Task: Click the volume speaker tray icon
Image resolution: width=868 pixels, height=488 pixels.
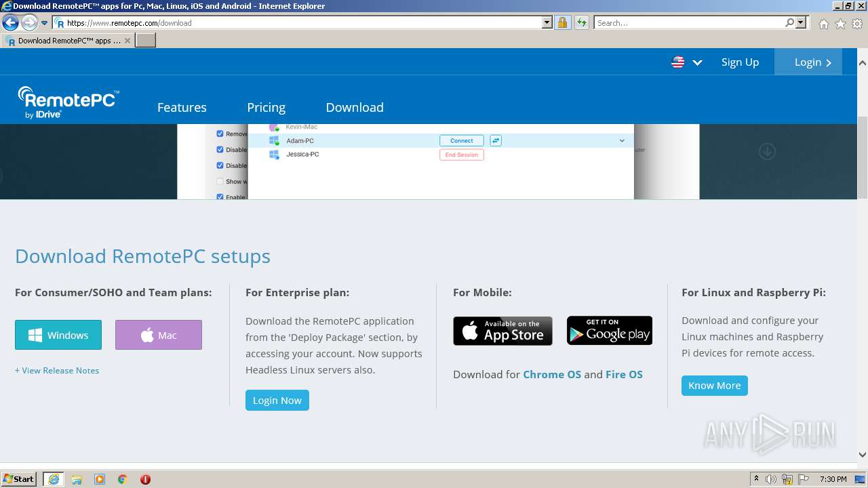Action: click(x=771, y=479)
